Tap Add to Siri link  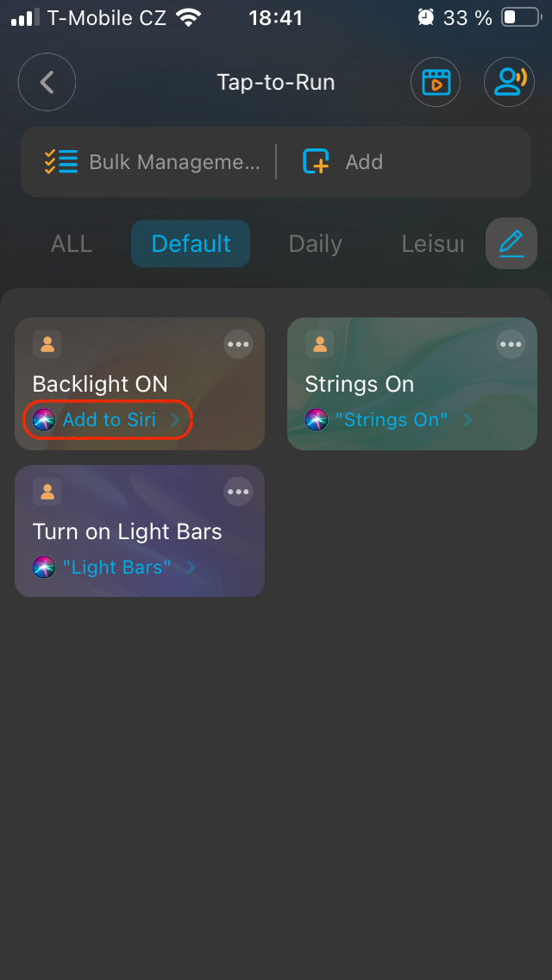(110, 420)
